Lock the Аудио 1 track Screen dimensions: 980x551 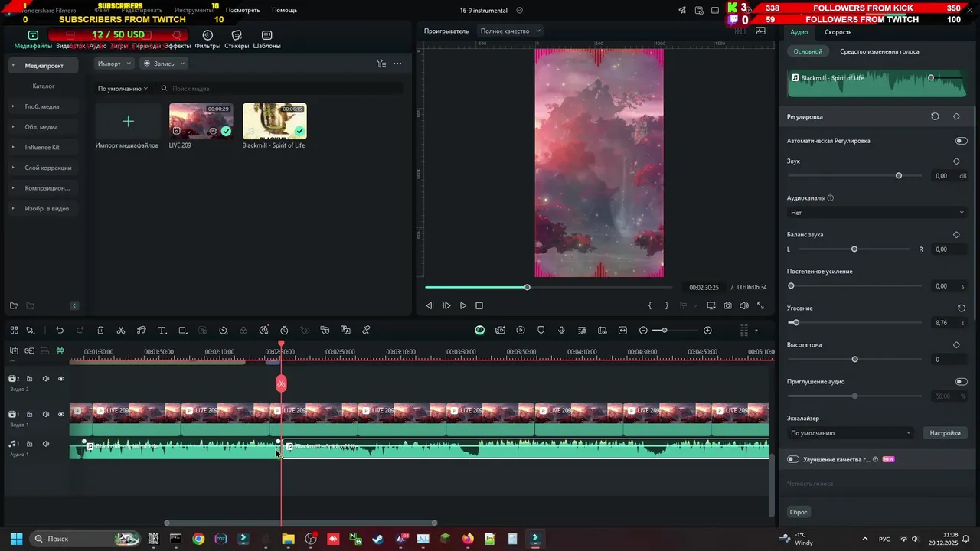30,444
